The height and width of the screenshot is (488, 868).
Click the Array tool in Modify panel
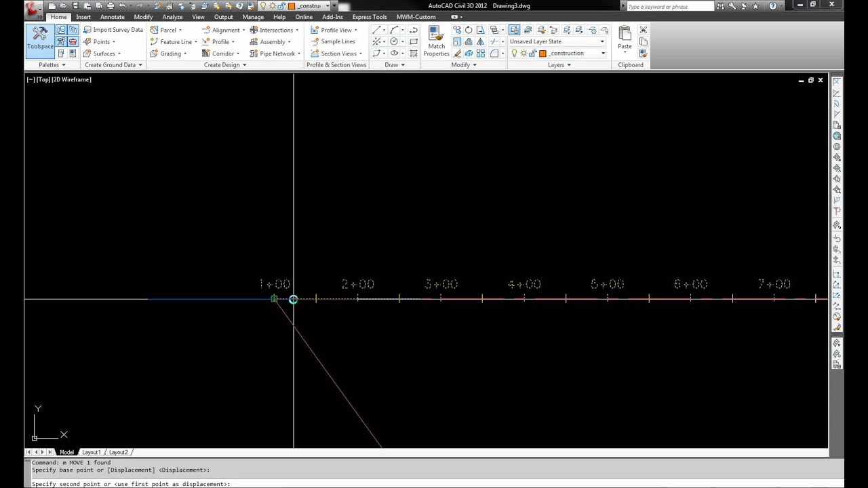(480, 53)
